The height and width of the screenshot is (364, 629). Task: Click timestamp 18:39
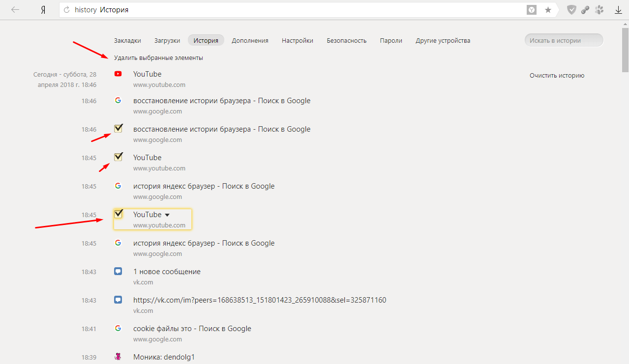coord(89,357)
